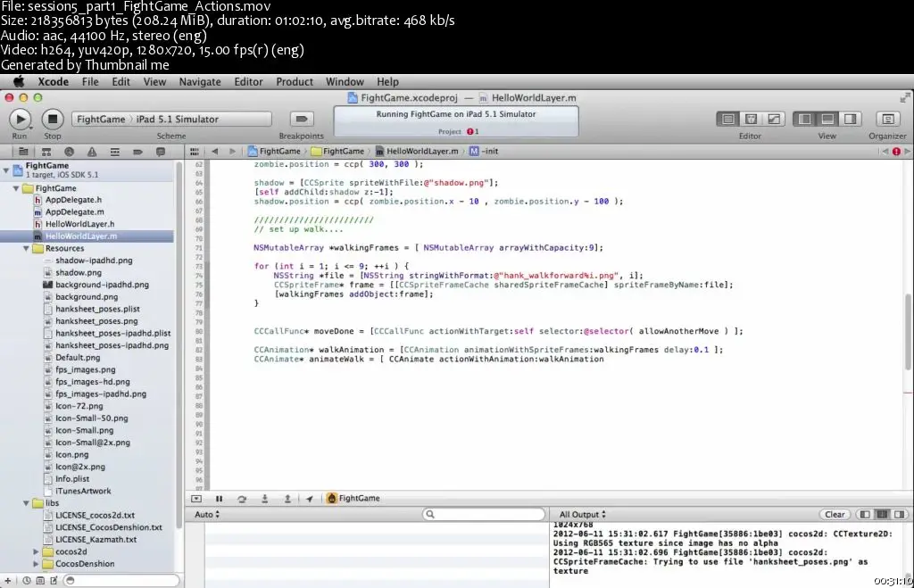The image size is (914, 588).
Task: Open the All Output dropdown
Action: point(582,515)
